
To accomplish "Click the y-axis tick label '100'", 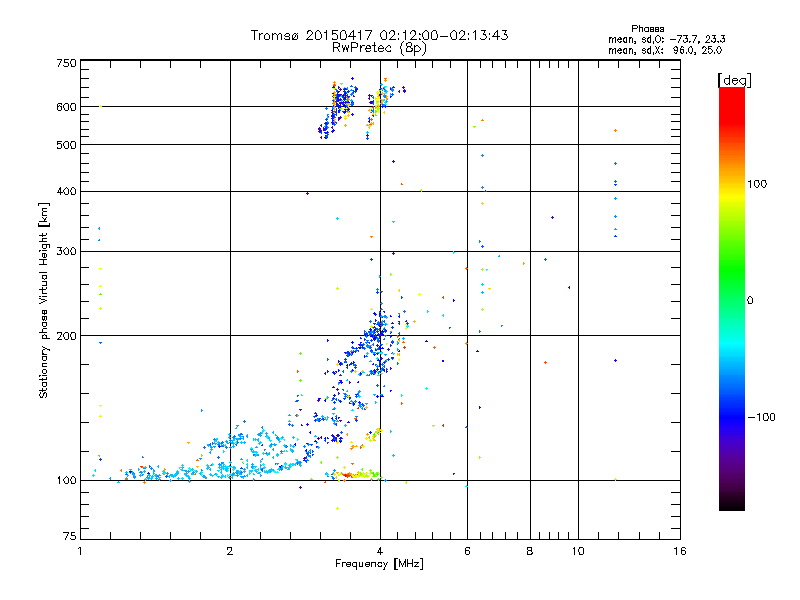I will click(66, 480).
